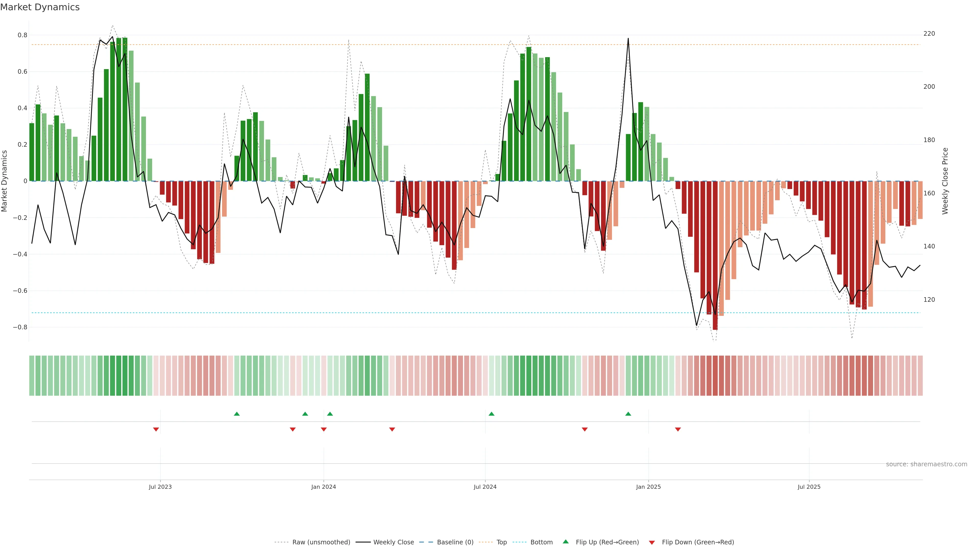The image size is (980, 551).
Task: Hide the Bottom threshold line via legend
Action: coord(541,542)
